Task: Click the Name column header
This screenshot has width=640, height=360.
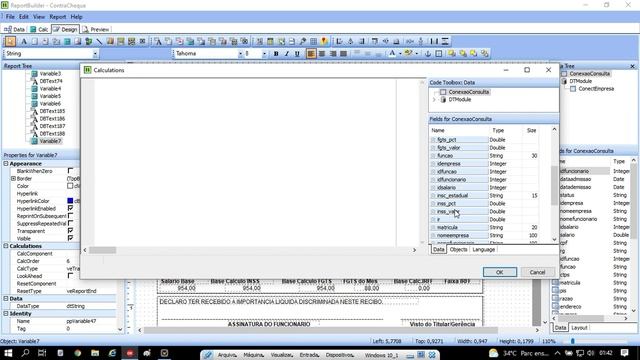Action: click(459, 131)
